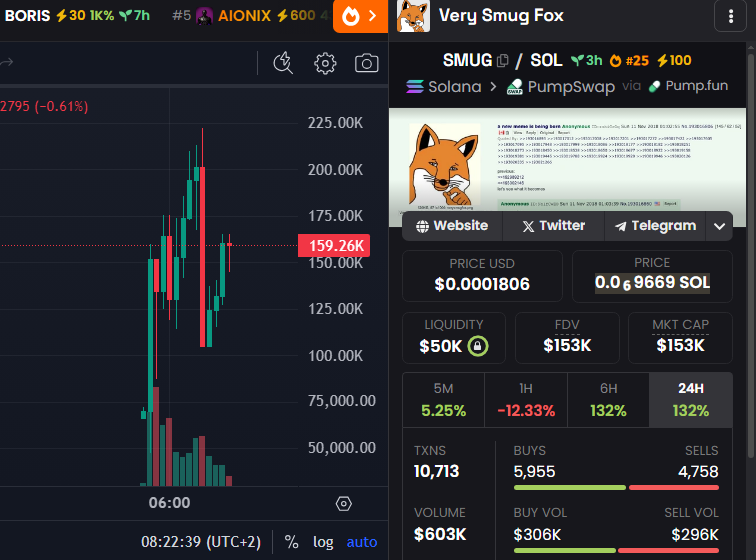Click the 100 boosts lightning badge
The height and width of the screenshot is (560, 756).
point(675,60)
